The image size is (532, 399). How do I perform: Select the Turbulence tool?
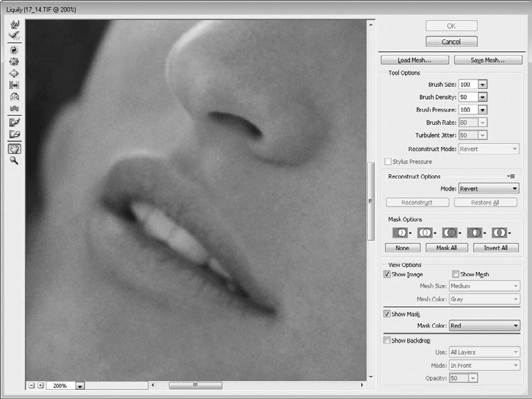(x=15, y=108)
